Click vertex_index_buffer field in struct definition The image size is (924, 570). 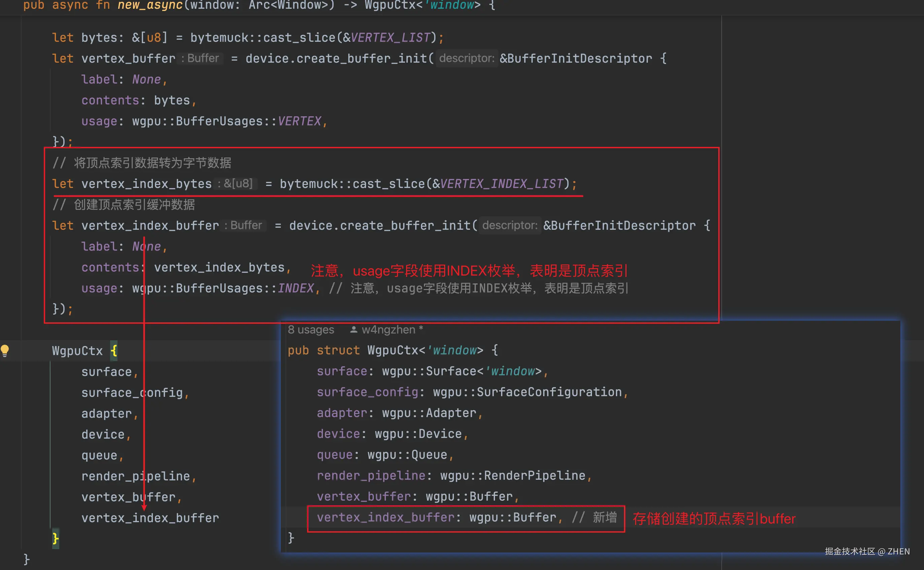pos(386,517)
